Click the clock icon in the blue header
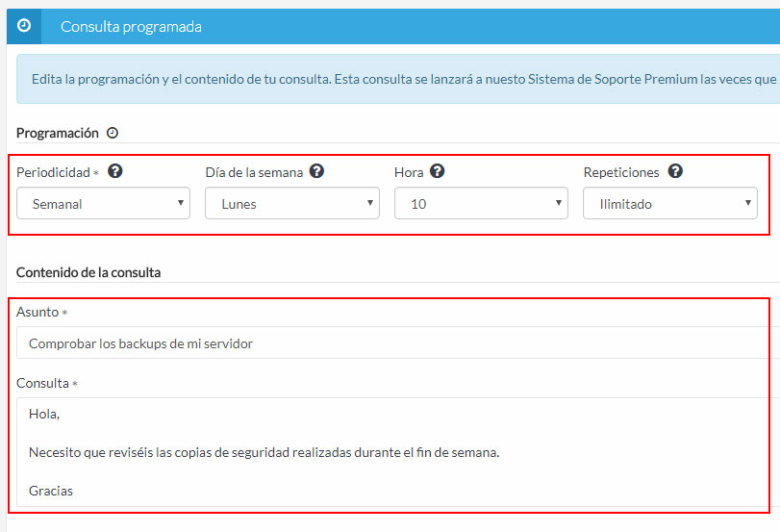Screen dimensions: 780x532 pyautogui.click(x=24, y=26)
